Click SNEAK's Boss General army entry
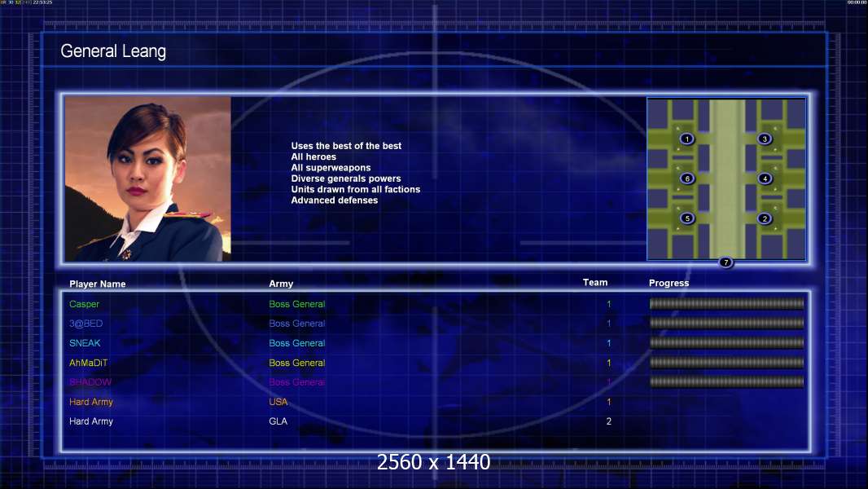 pyautogui.click(x=296, y=343)
